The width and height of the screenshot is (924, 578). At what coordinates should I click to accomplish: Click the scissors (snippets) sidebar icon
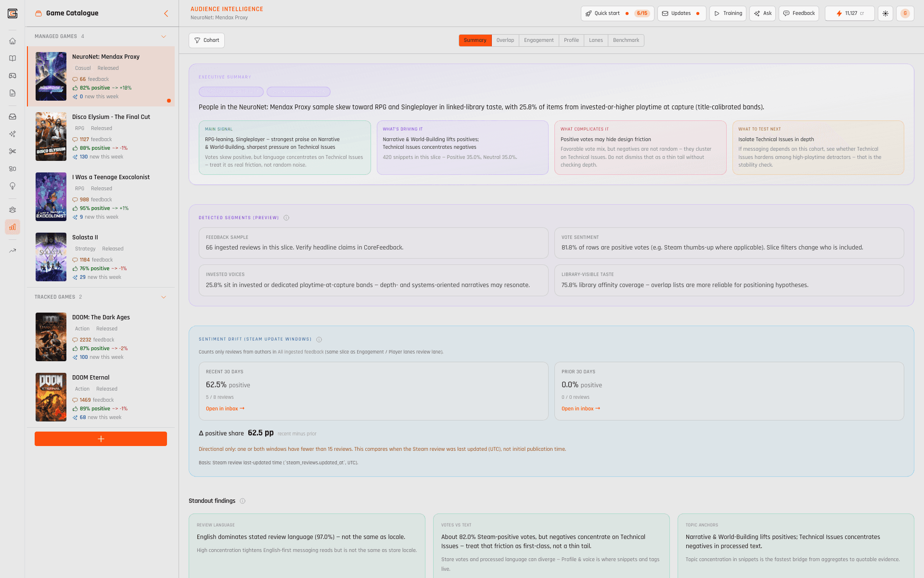pyautogui.click(x=13, y=151)
